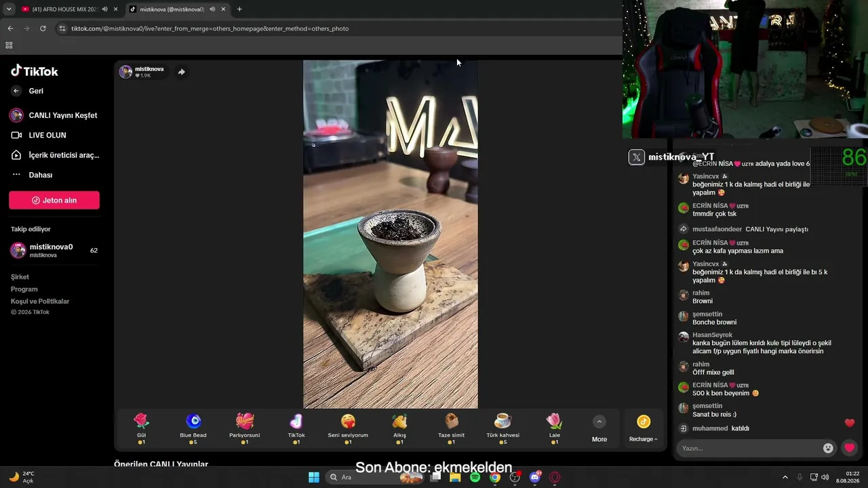868x488 pixels.
Task: Click the chat message 'Sanat bu reis :)'
Action: pyautogui.click(x=714, y=414)
